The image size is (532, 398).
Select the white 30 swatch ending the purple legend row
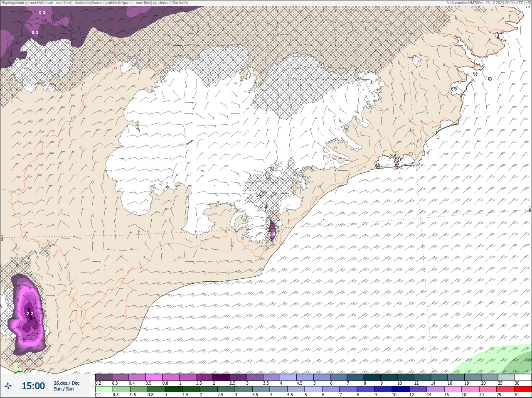click(523, 377)
